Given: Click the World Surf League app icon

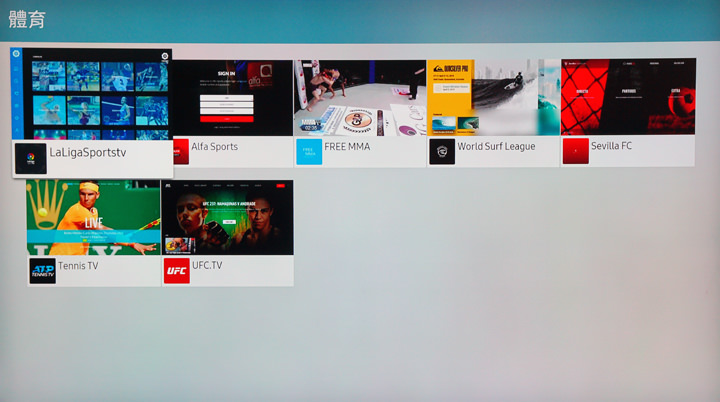Looking at the screenshot, I should pos(442,151).
